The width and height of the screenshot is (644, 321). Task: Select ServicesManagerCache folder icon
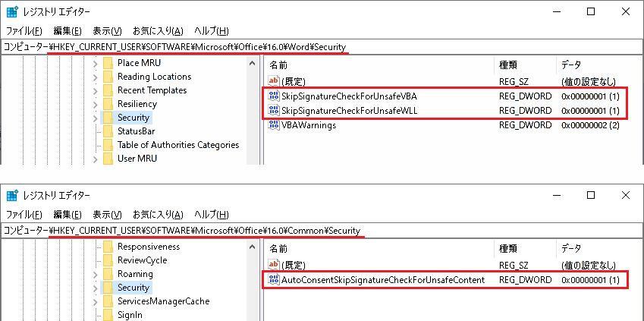(108, 301)
